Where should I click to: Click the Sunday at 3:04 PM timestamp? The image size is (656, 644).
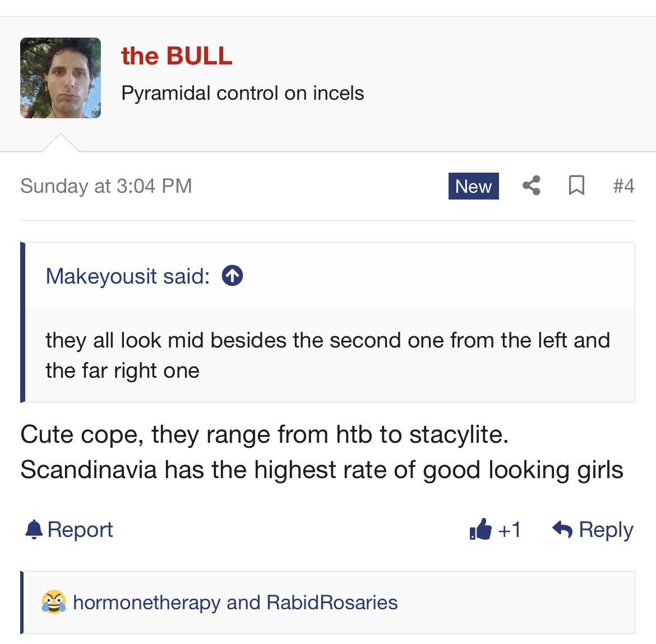(x=106, y=186)
